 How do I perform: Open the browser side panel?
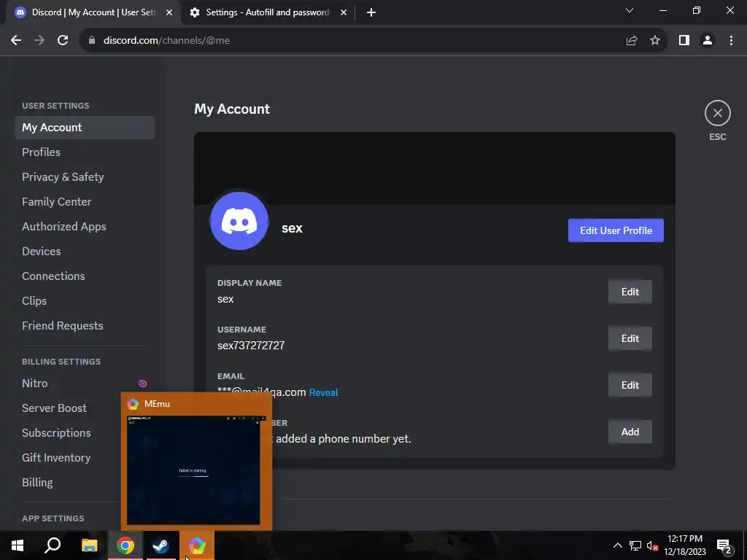(x=684, y=41)
